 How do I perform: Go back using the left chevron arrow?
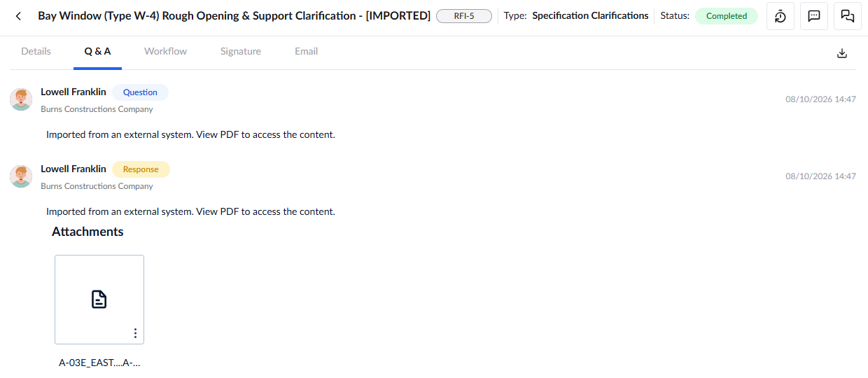(x=18, y=16)
